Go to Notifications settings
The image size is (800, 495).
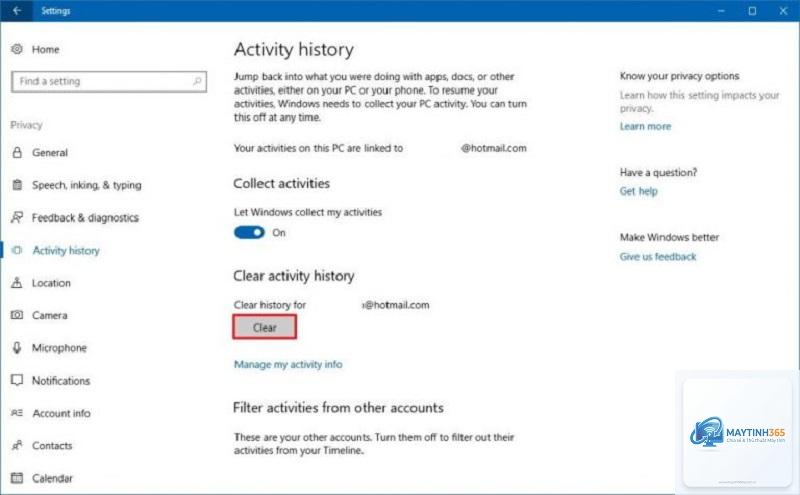61,381
